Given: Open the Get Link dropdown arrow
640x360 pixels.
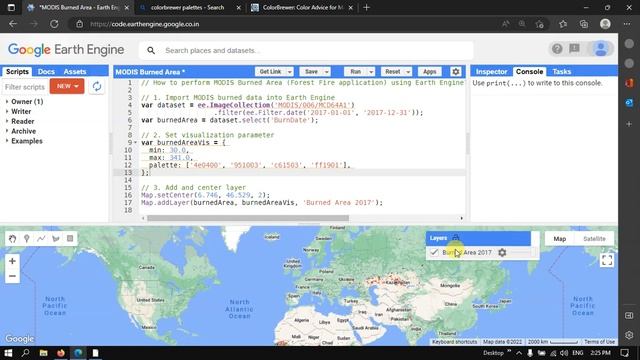Looking at the screenshot, I should pos(289,72).
